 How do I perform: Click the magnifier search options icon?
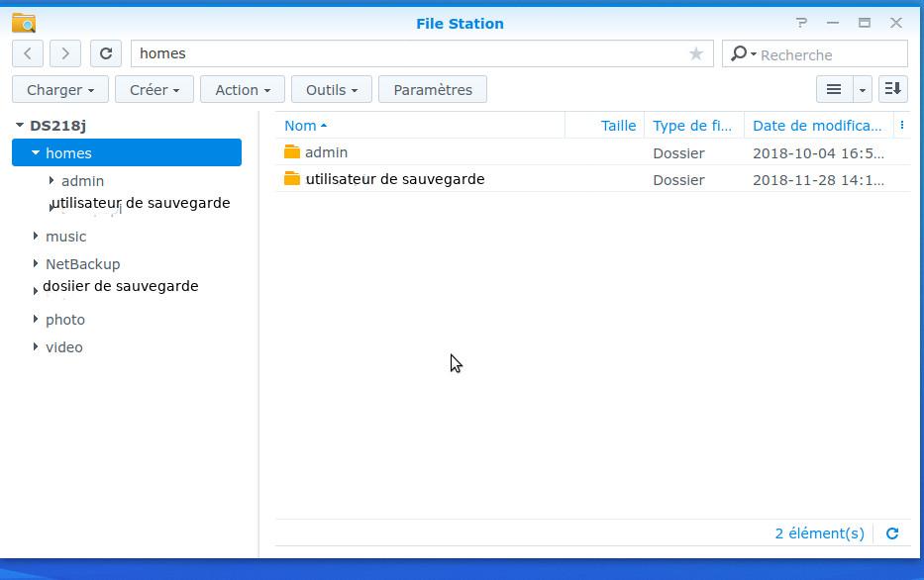(742, 53)
